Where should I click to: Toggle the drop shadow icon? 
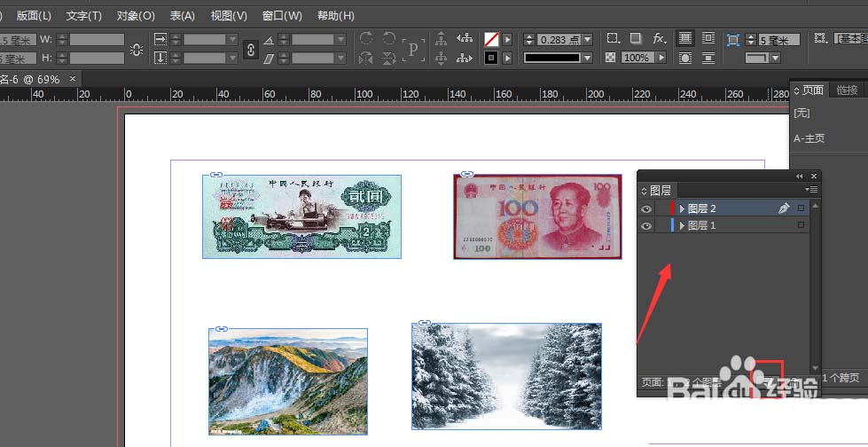(x=636, y=38)
